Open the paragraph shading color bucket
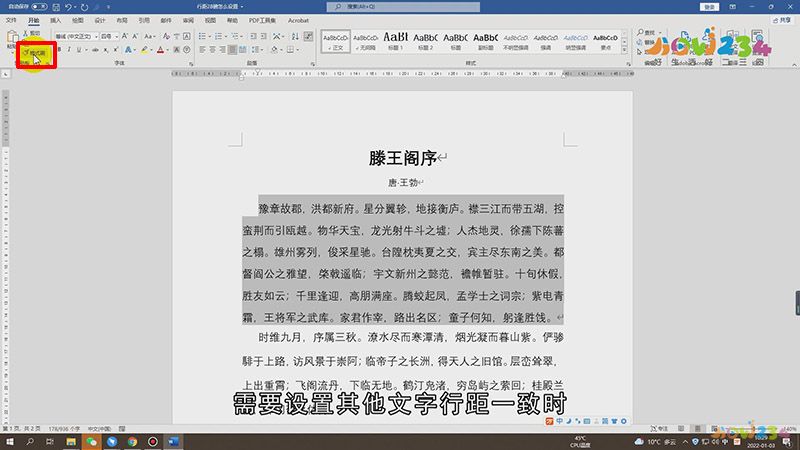800x450 pixels. [x=274, y=49]
